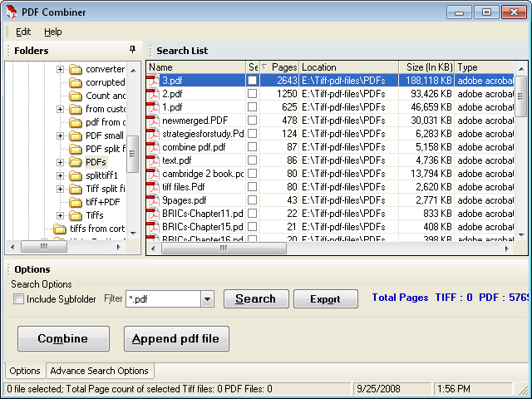Screen dimensions: 532x399
Task: Click the file list scroll-right arrow
Action: pos(506,249)
